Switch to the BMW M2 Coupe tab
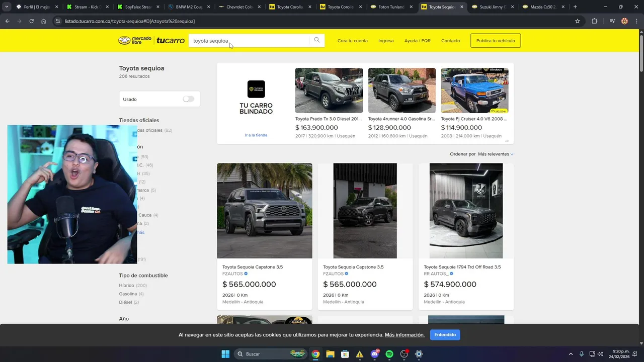 point(189,7)
